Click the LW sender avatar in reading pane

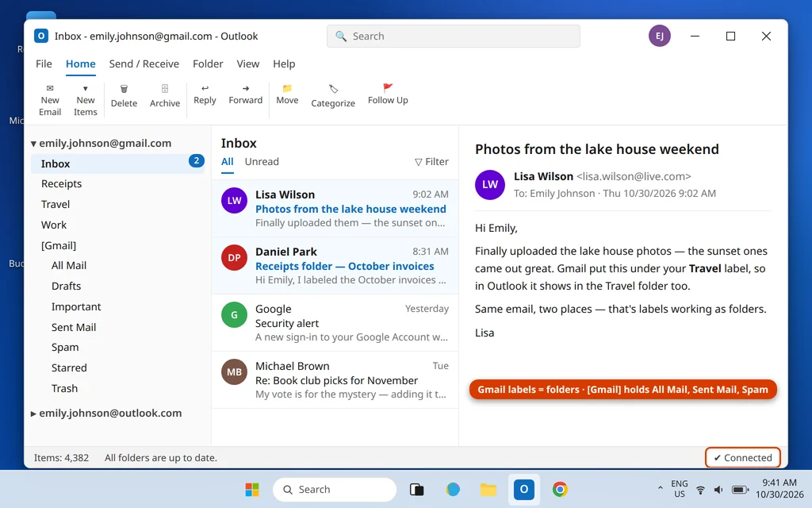pyautogui.click(x=490, y=184)
